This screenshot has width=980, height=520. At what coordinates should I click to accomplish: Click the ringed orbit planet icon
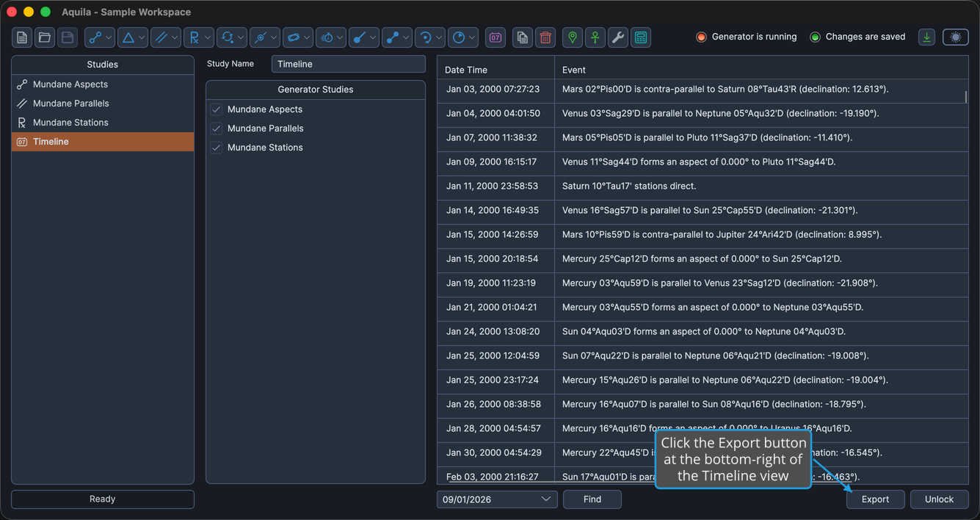[294, 37]
